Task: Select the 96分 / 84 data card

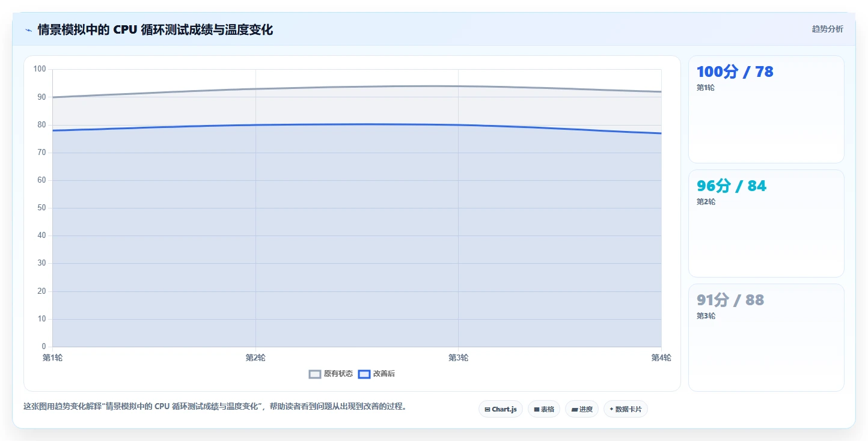Action: click(766, 224)
